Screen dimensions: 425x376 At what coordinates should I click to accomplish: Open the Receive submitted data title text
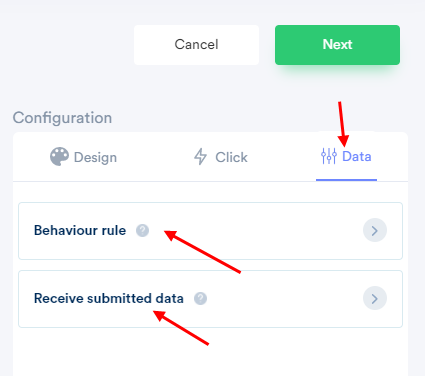click(109, 298)
